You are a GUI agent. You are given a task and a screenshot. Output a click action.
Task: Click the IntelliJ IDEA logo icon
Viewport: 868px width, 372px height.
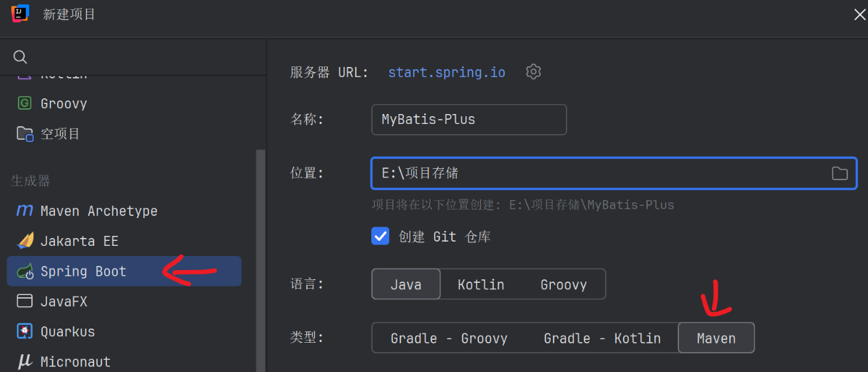pyautogui.click(x=20, y=14)
